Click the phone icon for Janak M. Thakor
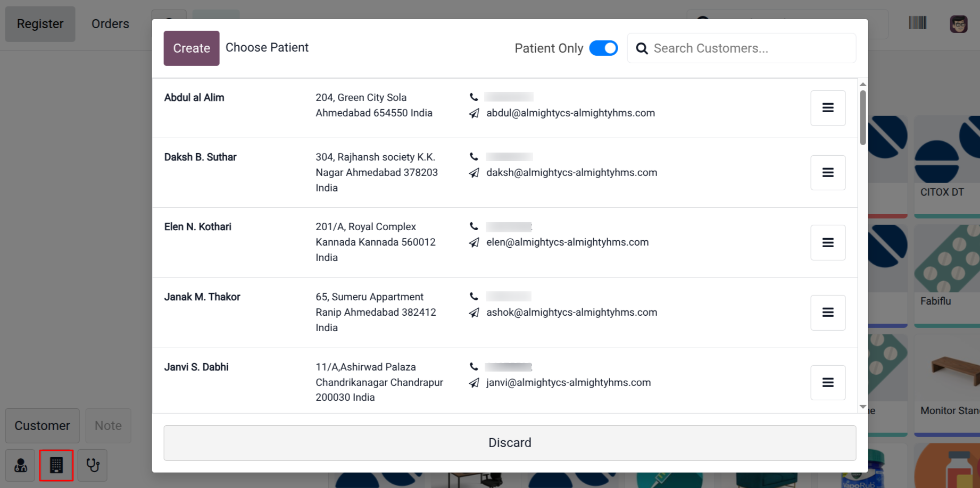Screen dimensions: 980x488 [474, 296]
